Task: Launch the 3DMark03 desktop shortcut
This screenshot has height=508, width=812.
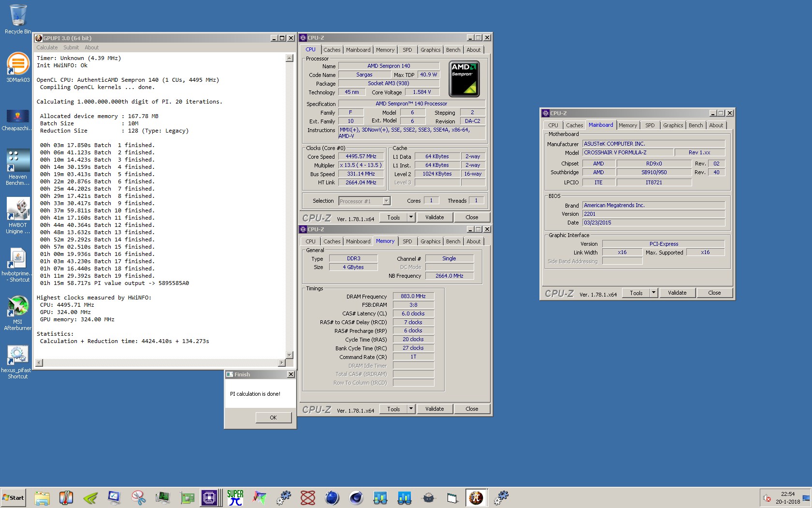Action: pyautogui.click(x=18, y=67)
